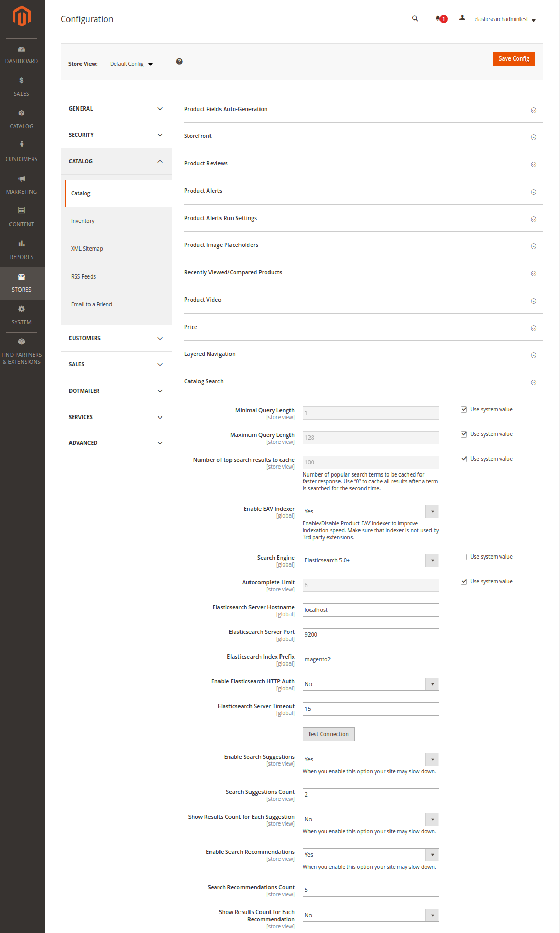Screen dimensions: 560x933
Task: Open the Stores storefront icon menu
Action: pyautogui.click(x=22, y=276)
